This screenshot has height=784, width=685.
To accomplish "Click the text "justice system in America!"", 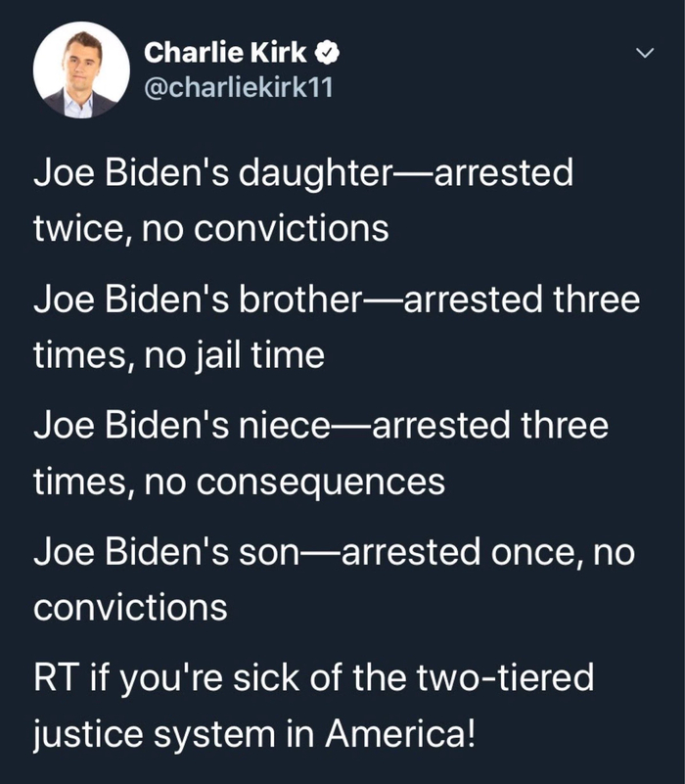I will click(254, 733).
